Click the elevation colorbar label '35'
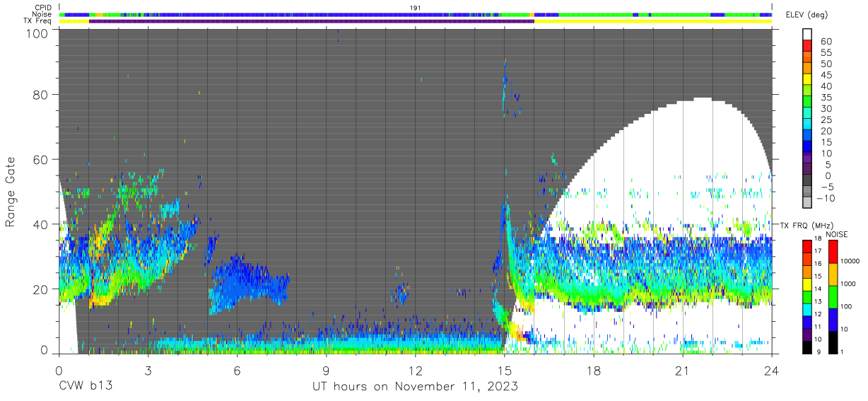 [826, 98]
